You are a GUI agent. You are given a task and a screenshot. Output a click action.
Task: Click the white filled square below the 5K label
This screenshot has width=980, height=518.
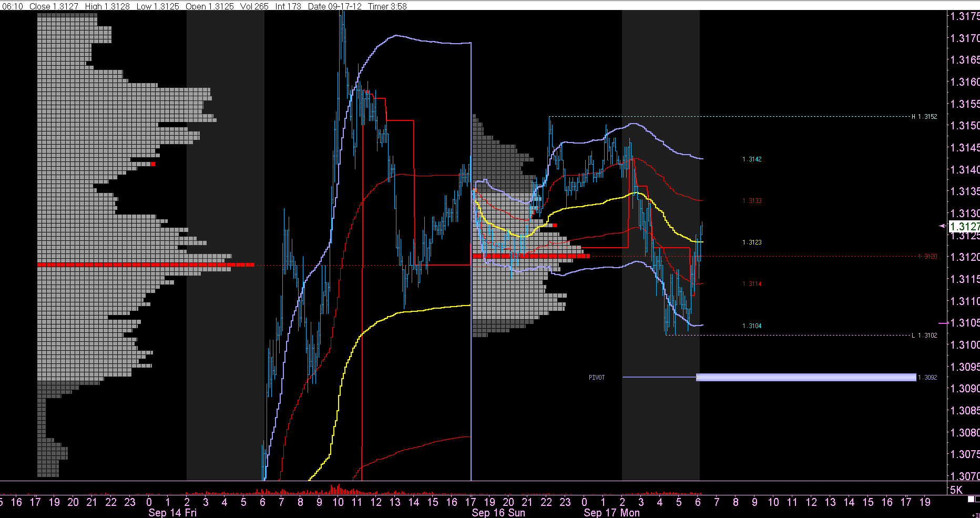971,499
